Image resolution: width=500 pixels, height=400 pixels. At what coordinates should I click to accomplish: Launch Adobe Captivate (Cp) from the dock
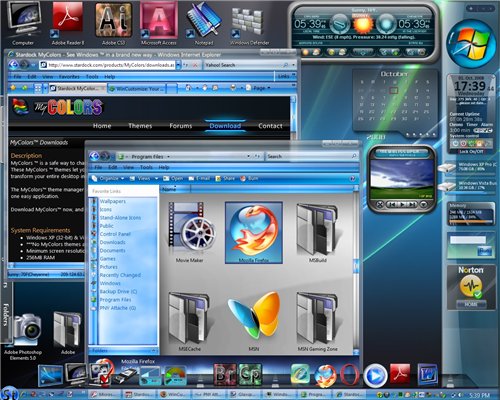pos(250,375)
